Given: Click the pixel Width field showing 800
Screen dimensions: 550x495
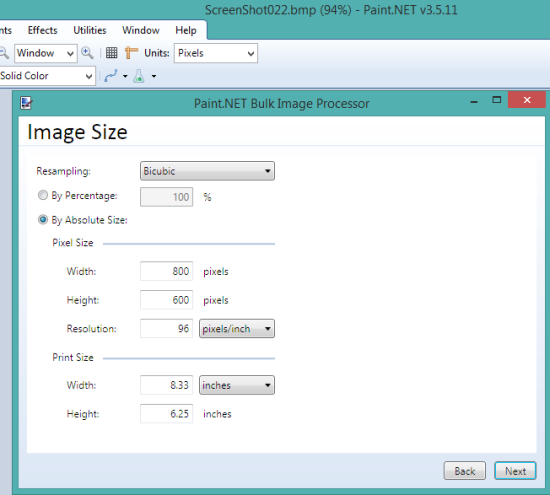Looking at the screenshot, I should point(167,271).
